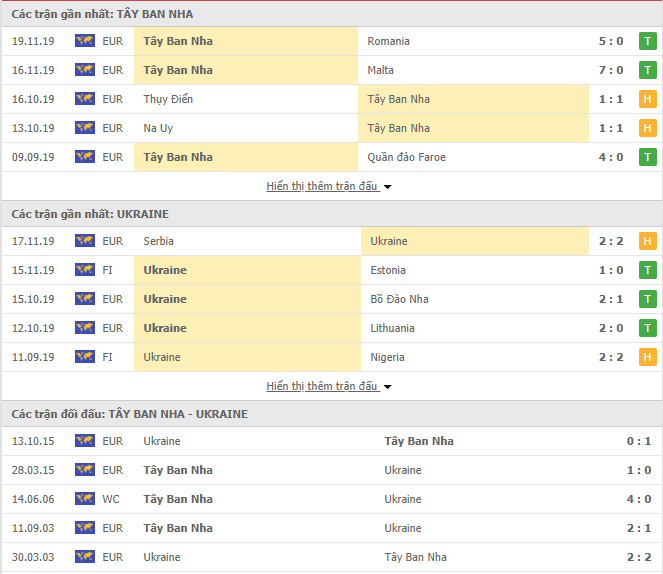The height and width of the screenshot is (574, 663).
Task: Select the Lithuania opponent name
Action: coord(392,328)
